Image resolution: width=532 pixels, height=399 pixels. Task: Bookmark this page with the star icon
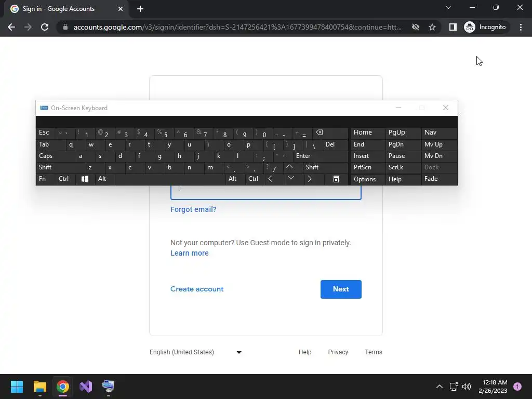[432, 27]
